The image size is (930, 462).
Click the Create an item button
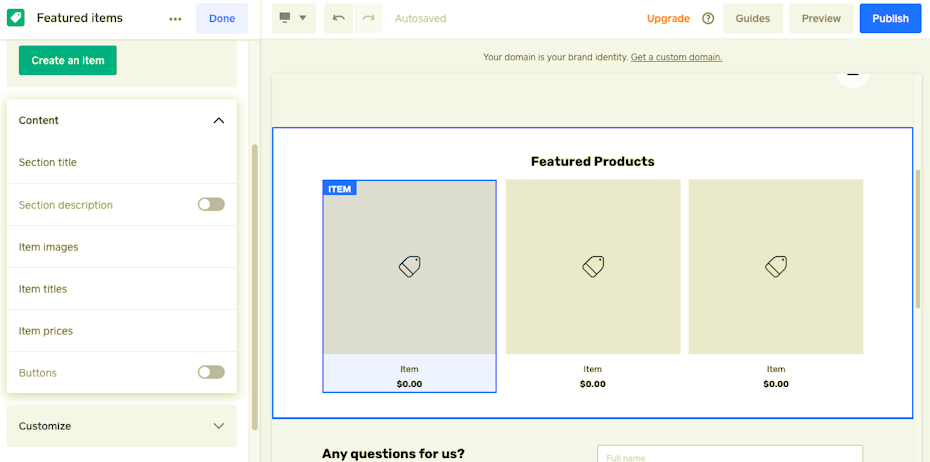click(68, 60)
